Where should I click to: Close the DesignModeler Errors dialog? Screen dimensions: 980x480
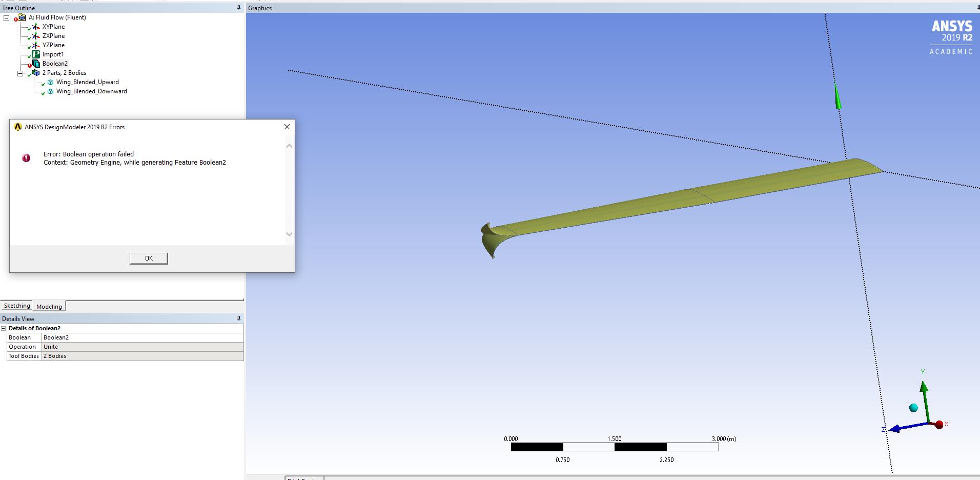287,127
